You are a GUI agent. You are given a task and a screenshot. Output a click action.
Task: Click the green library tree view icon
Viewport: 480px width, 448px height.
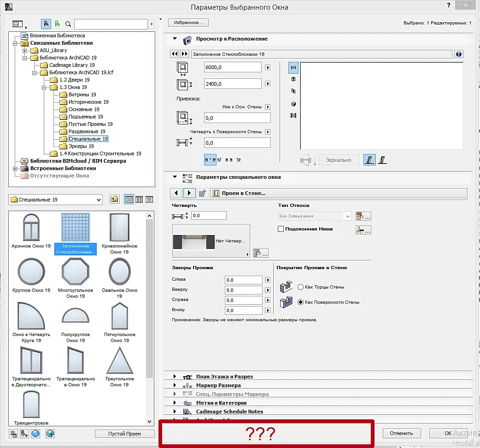click(x=57, y=24)
